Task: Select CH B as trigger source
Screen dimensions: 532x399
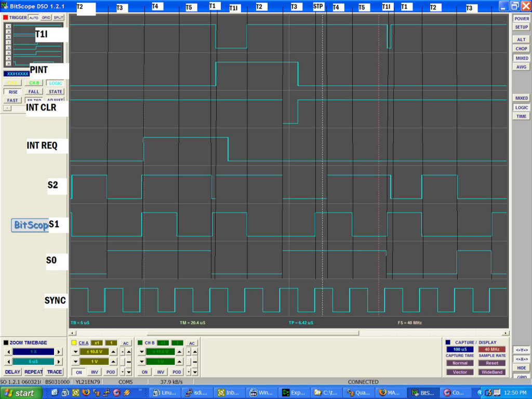Action: (x=34, y=83)
